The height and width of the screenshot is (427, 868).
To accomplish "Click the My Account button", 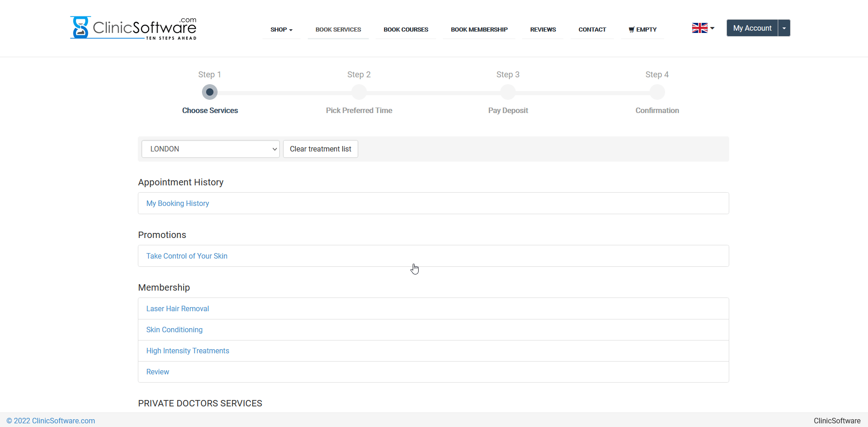I will [x=752, y=28].
